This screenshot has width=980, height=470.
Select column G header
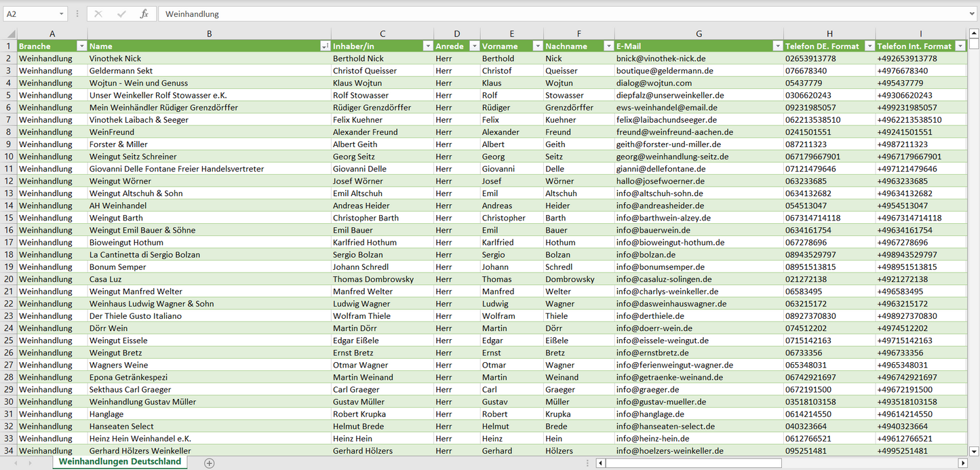[x=699, y=34]
